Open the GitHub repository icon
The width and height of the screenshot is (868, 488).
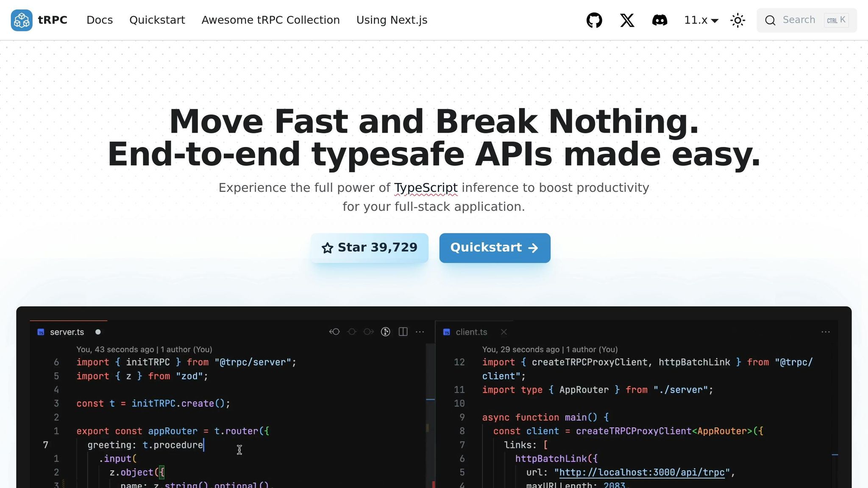tap(594, 20)
